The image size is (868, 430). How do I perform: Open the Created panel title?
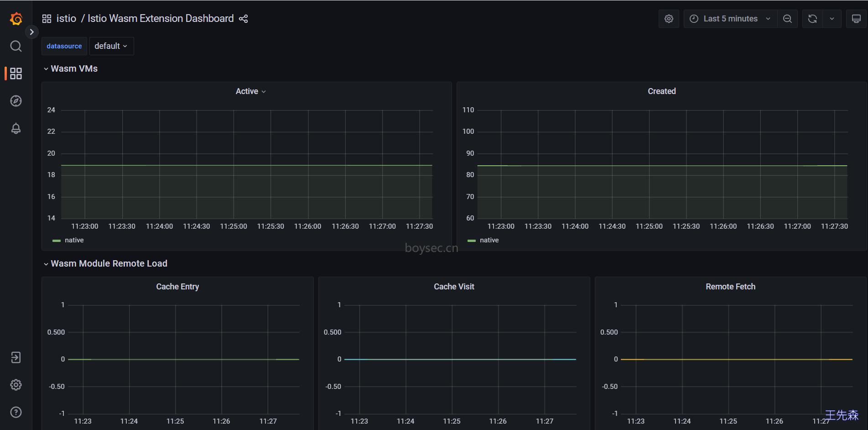tap(662, 91)
